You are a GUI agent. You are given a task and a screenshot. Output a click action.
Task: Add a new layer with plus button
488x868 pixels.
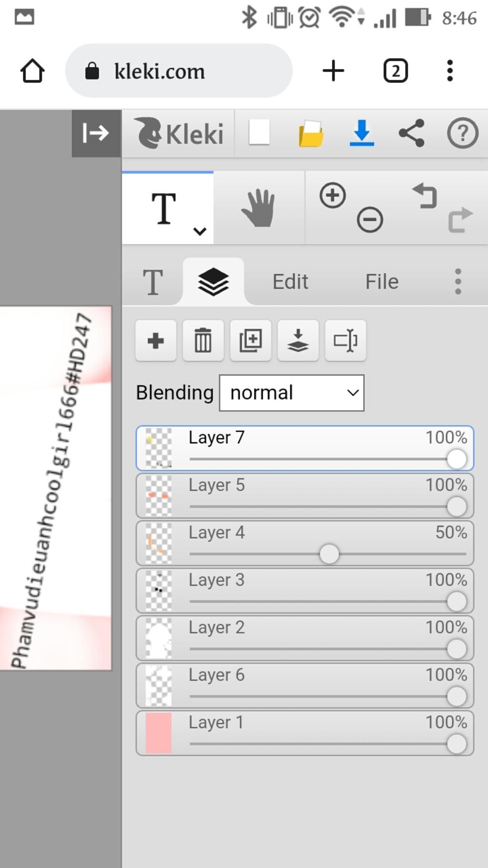coord(156,341)
